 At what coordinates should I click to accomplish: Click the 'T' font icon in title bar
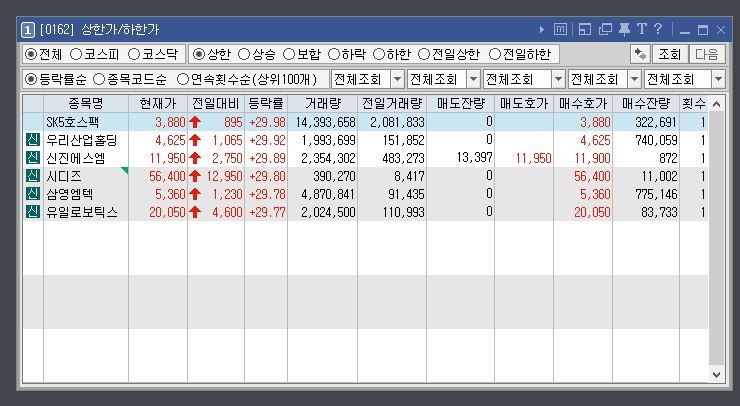pos(641,29)
